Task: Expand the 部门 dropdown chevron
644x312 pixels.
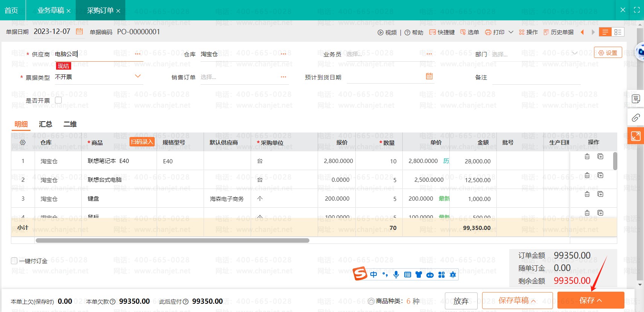Action: 574,53
